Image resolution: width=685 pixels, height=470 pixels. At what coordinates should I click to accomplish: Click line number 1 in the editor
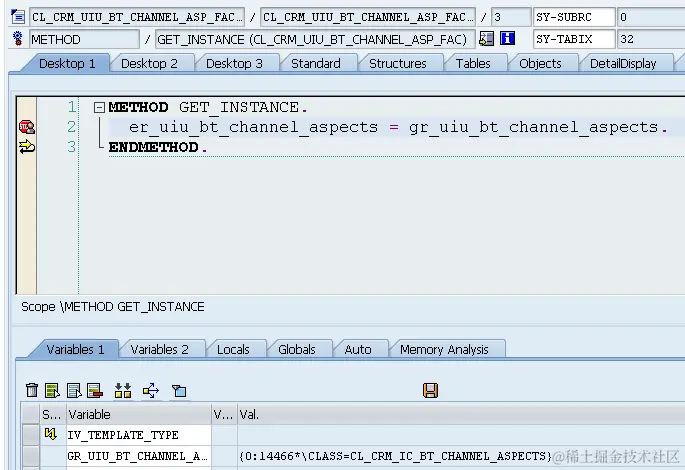tap(72, 107)
